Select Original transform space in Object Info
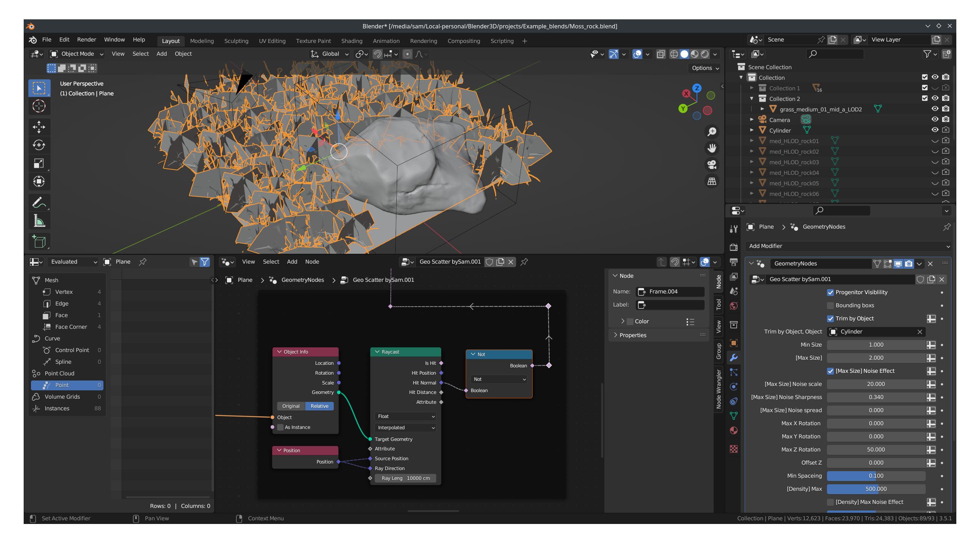980x552 pixels. pos(291,406)
